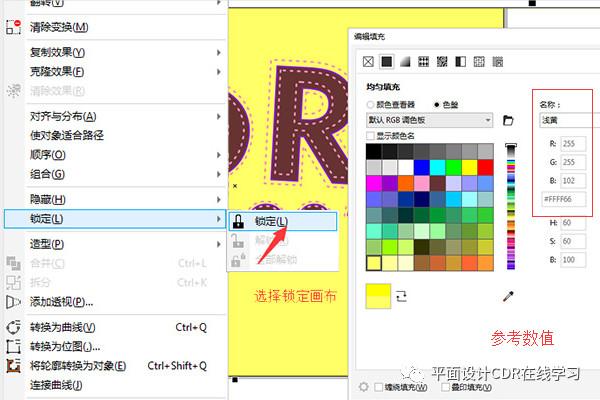Click the B field showing 102
Viewport: 600px width, 400px height.
click(x=573, y=180)
